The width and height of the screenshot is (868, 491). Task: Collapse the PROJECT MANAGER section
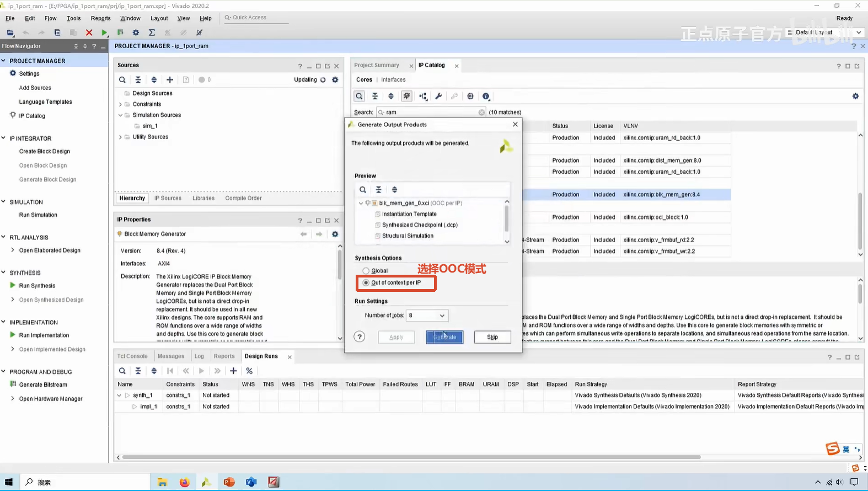(x=4, y=61)
